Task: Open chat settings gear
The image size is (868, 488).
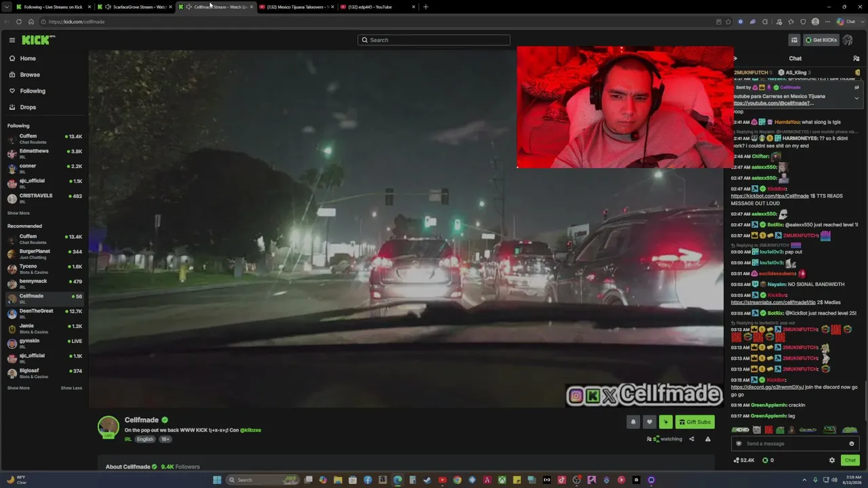Action: tap(832, 460)
